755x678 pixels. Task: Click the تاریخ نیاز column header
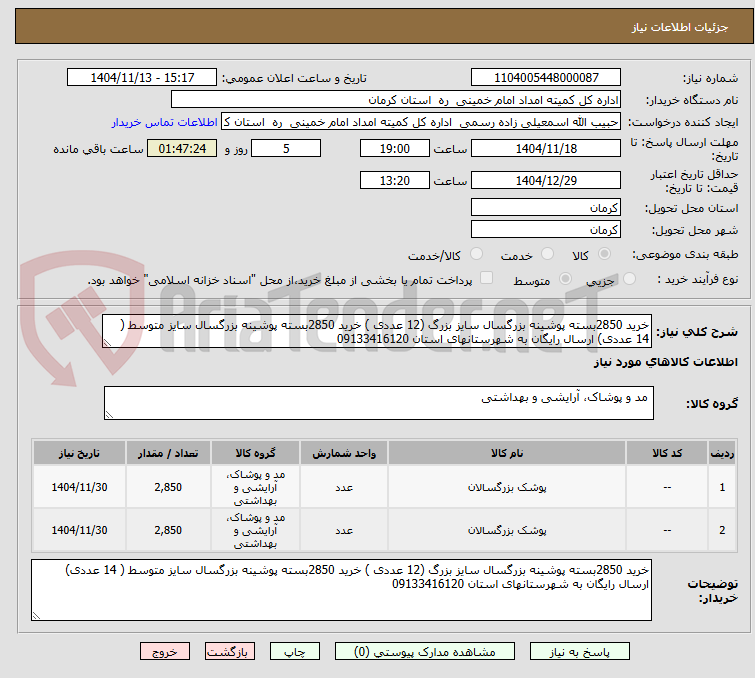pyautogui.click(x=79, y=453)
